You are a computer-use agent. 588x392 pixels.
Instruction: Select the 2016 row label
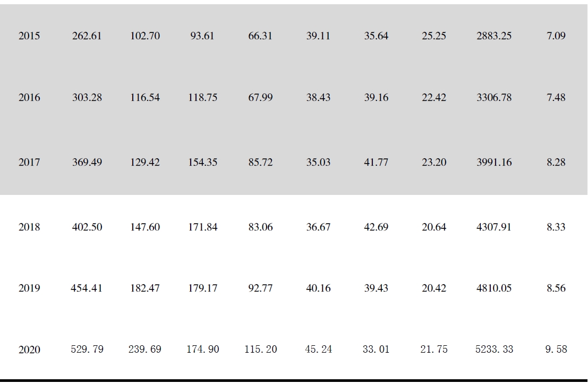[x=29, y=98]
